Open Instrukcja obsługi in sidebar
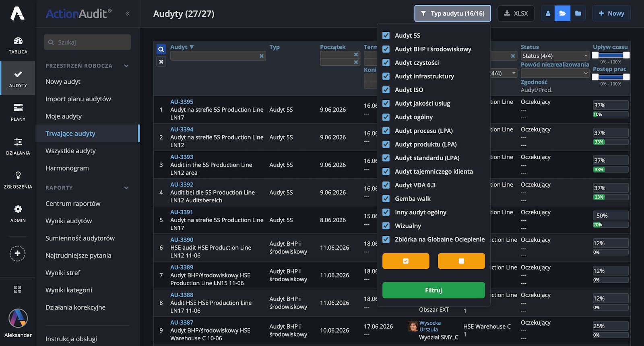 pos(71,339)
